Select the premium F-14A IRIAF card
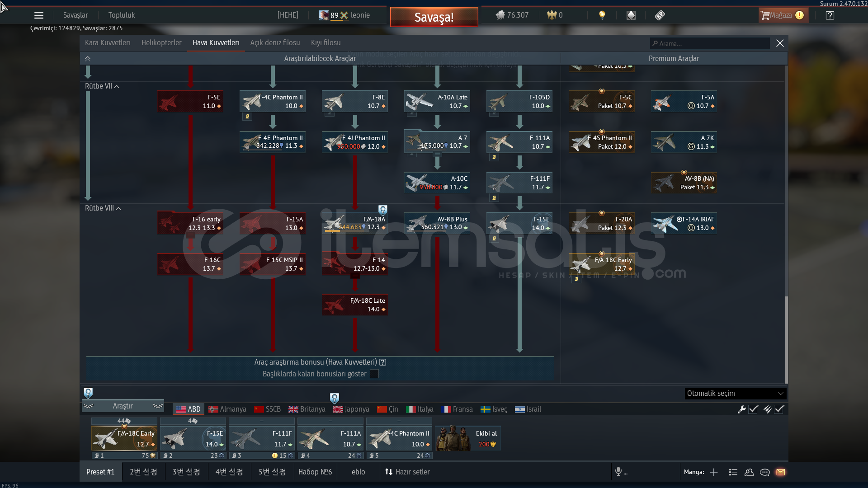Viewport: 868px width, 488px height. click(684, 224)
